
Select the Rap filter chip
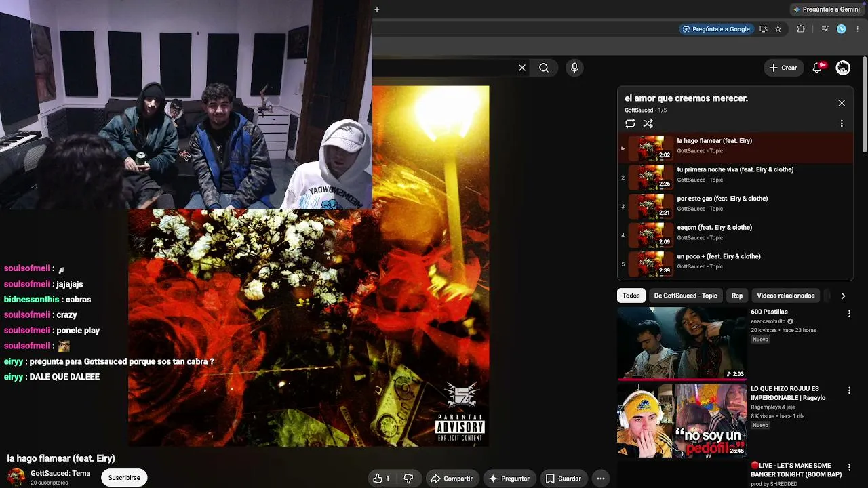(x=737, y=296)
